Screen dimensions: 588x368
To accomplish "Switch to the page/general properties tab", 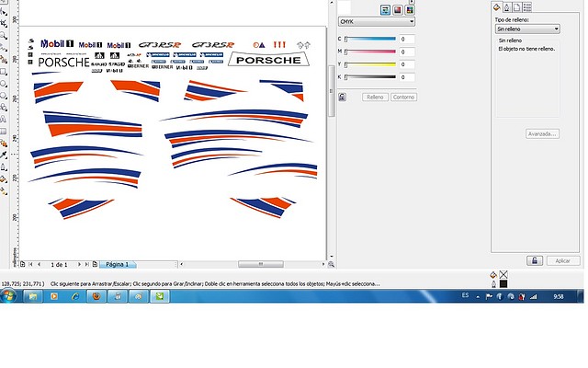I will pyautogui.click(x=517, y=7).
